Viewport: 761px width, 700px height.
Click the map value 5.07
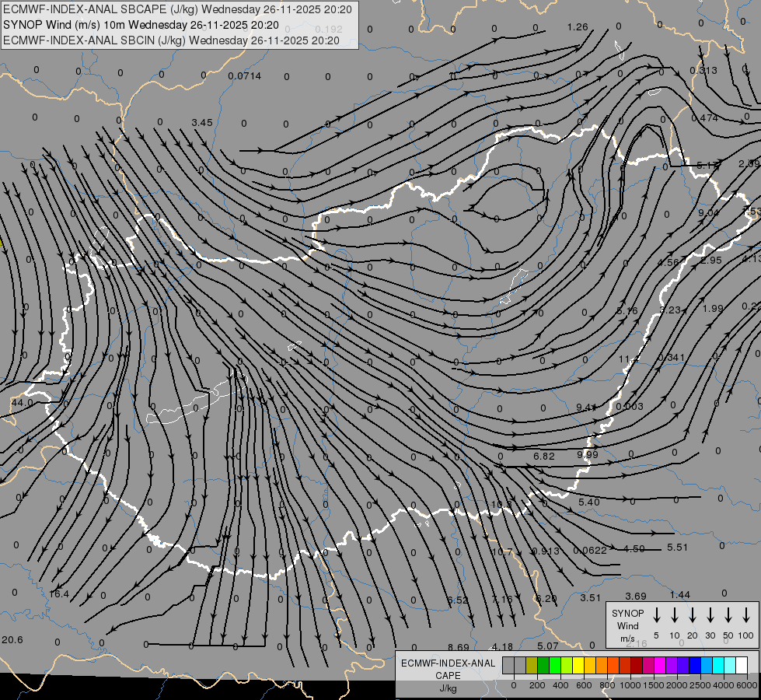(548, 646)
